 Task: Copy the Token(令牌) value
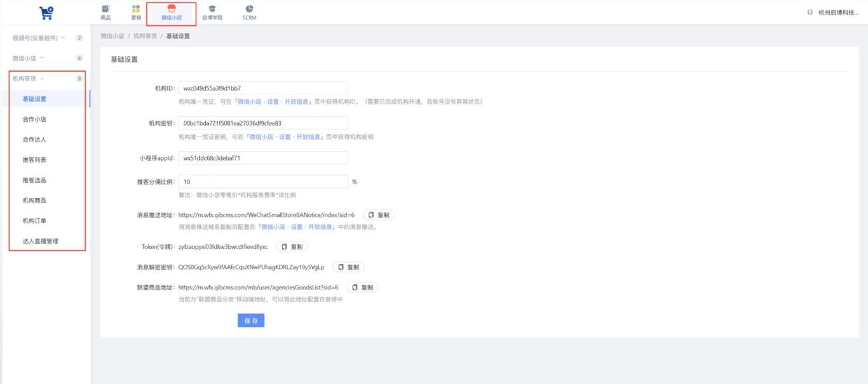pyautogui.click(x=292, y=247)
